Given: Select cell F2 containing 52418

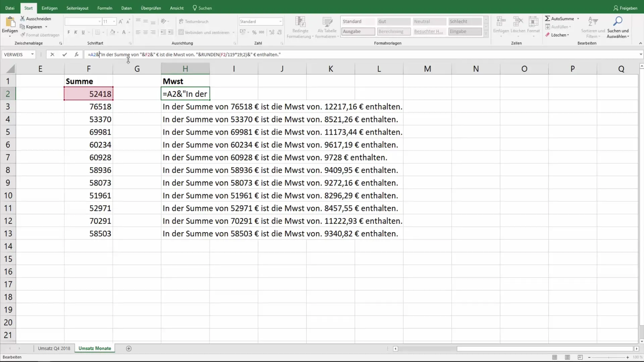Looking at the screenshot, I should click(89, 94).
